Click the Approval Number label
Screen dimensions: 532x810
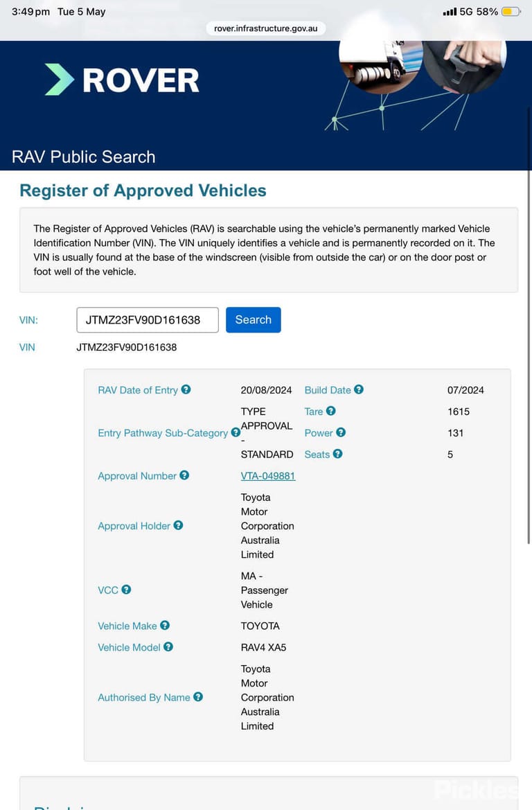click(x=137, y=476)
